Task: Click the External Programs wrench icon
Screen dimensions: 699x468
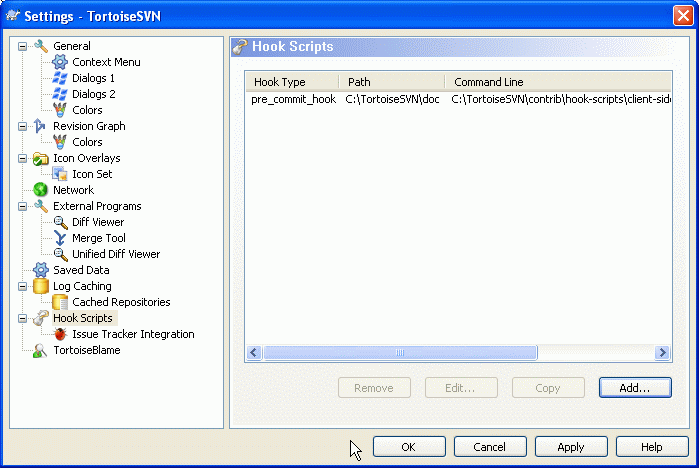Action: pos(41,206)
